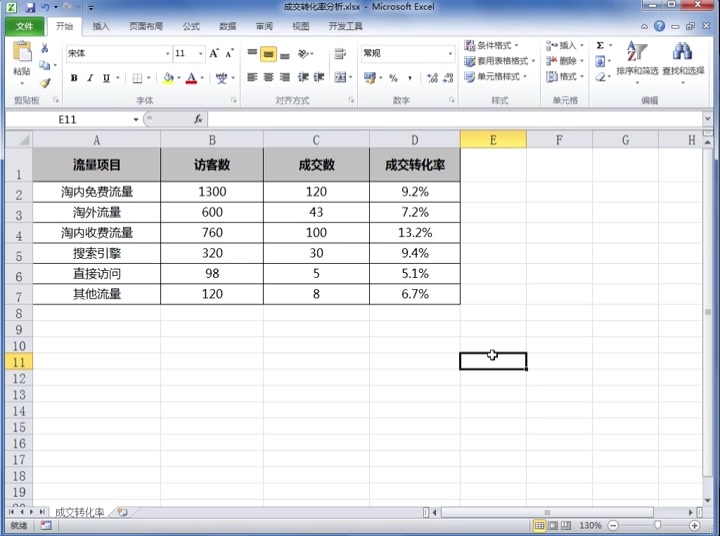720x536 pixels.
Task: Open the File tab
Action: pyautogui.click(x=25, y=26)
